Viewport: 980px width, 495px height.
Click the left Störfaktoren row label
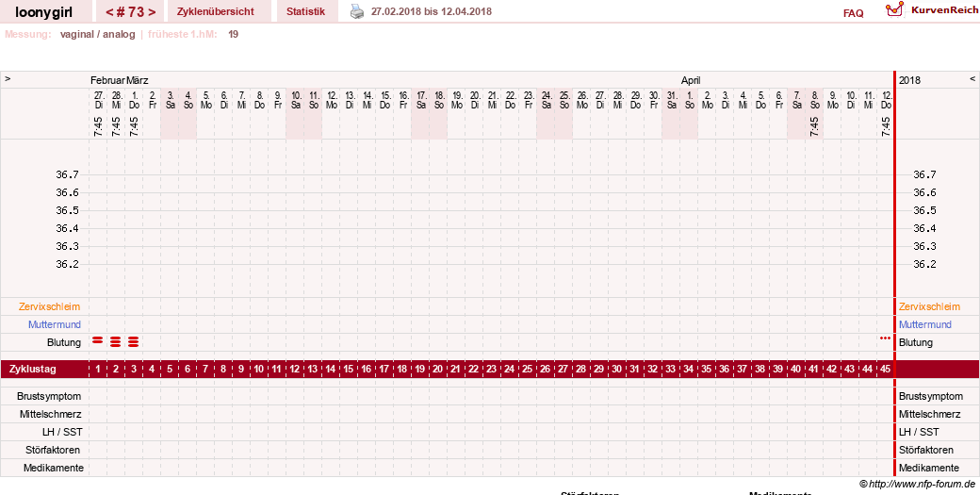[51, 450]
